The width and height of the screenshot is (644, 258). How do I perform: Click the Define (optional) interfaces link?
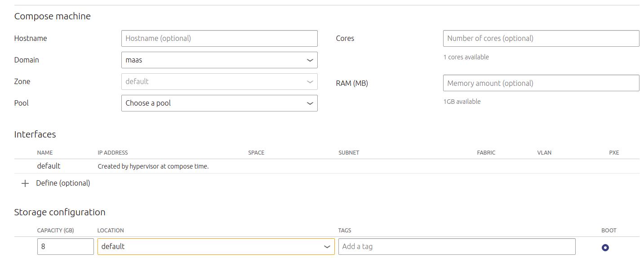pyautogui.click(x=63, y=183)
